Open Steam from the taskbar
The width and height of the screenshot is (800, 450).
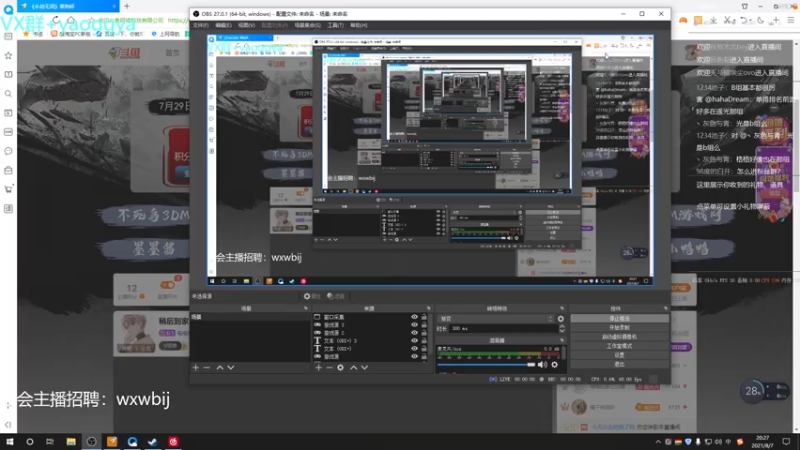click(153, 442)
